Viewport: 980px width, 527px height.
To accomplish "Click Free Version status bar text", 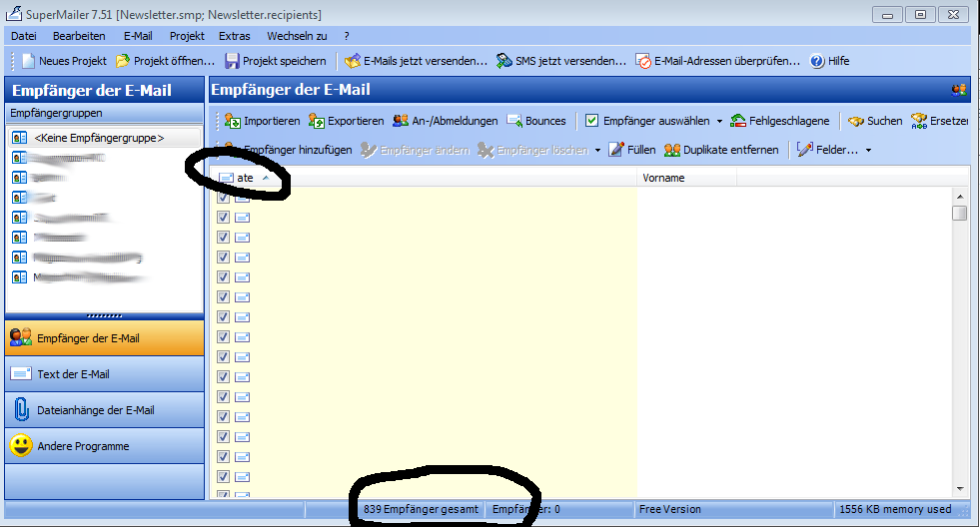I will pyautogui.click(x=669, y=509).
